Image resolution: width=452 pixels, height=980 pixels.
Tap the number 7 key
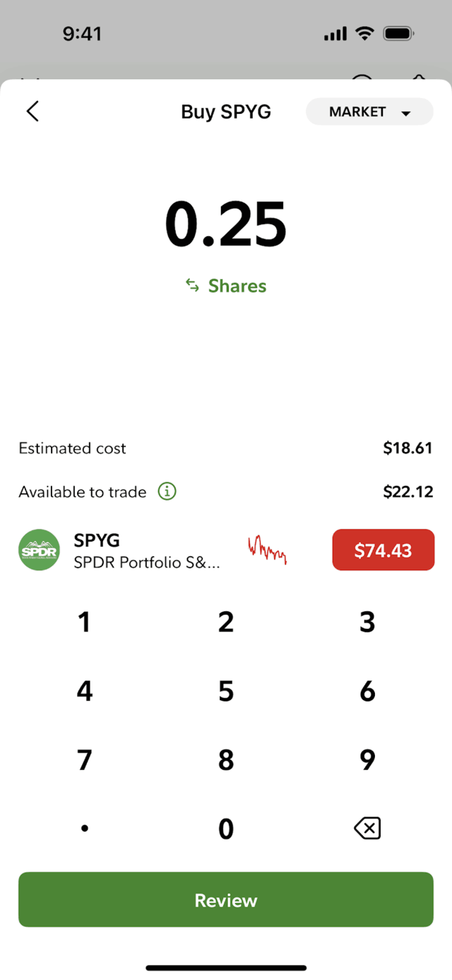84,759
